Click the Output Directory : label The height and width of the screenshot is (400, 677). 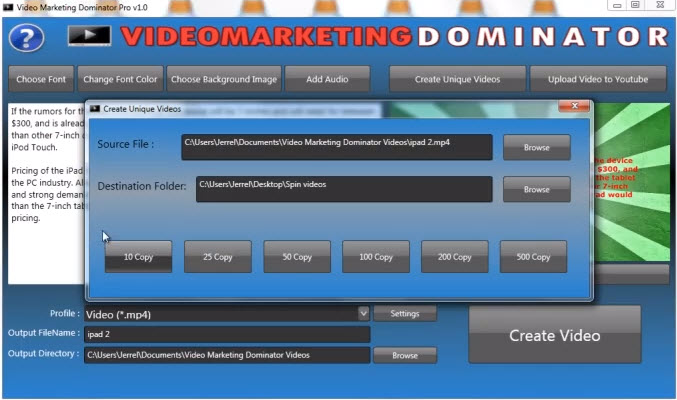pos(44,353)
